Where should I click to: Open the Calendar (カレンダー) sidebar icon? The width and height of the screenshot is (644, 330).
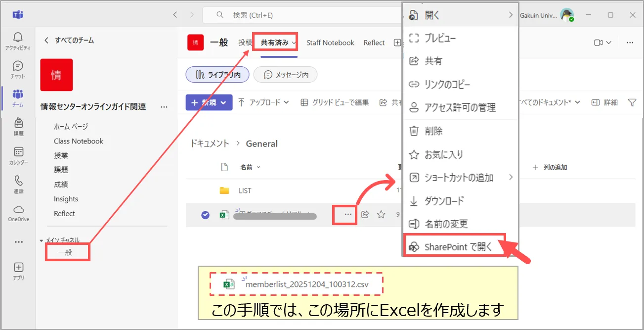coord(18,155)
